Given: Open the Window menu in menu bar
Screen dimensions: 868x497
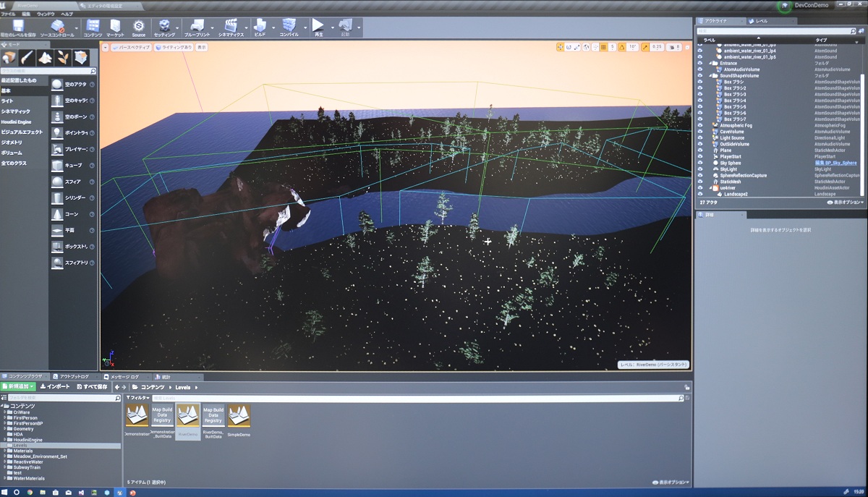Looking at the screenshot, I should (45, 14).
